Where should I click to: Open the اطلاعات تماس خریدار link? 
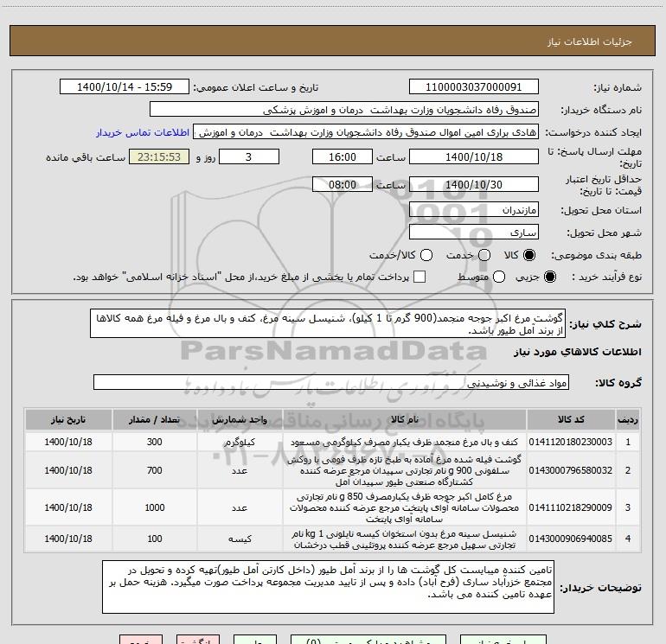(143, 132)
